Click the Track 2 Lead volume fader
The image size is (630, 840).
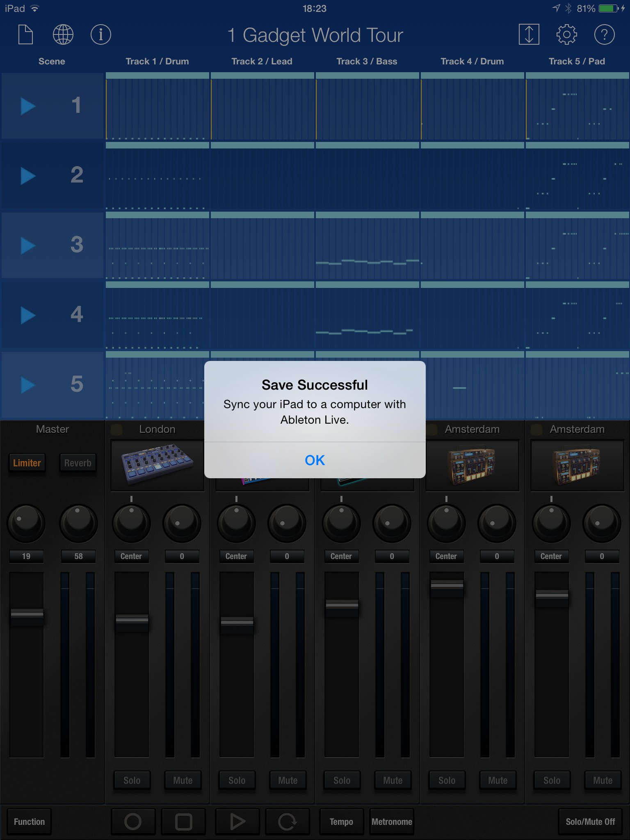[237, 625]
